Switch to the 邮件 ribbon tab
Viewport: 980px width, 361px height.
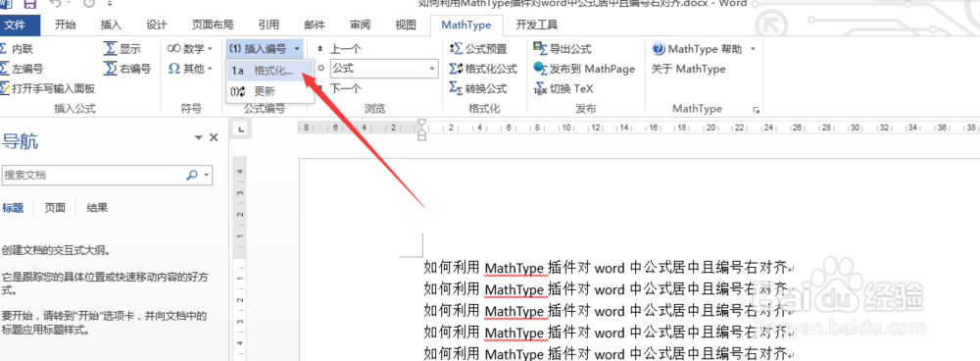point(315,26)
